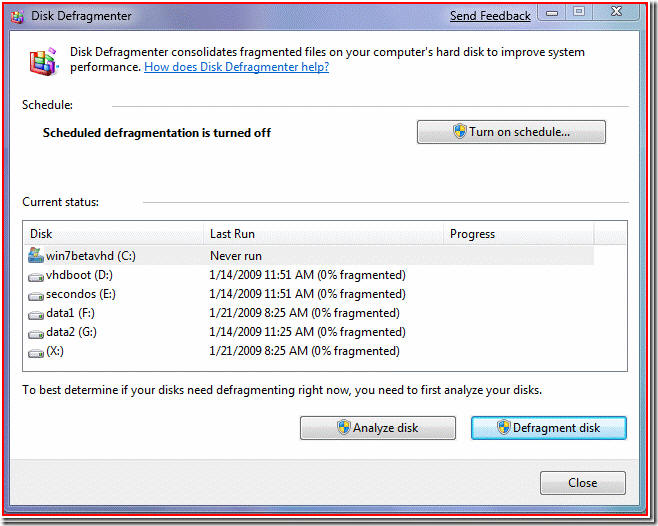Select the vhdboot (D:) disk name
Screen dimensions: 658x526
[79, 275]
